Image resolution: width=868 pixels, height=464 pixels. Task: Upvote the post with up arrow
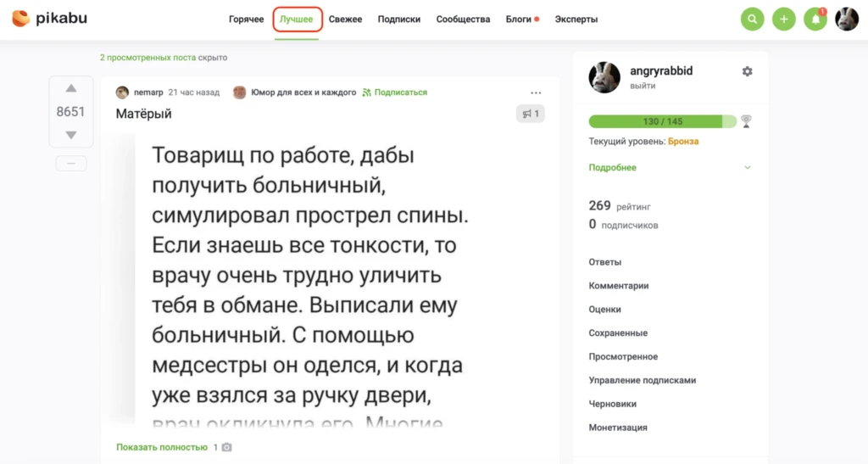click(x=71, y=88)
